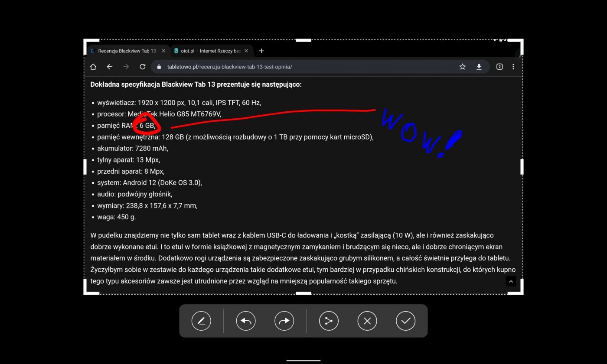
Task: Open a new tab with plus button
Action: 261,51
